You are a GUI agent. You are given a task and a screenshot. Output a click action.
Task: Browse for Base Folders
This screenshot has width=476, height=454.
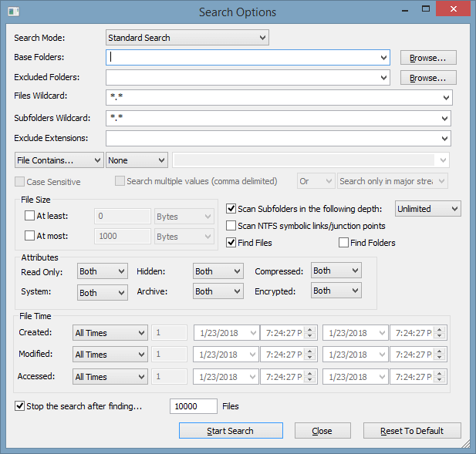click(428, 58)
